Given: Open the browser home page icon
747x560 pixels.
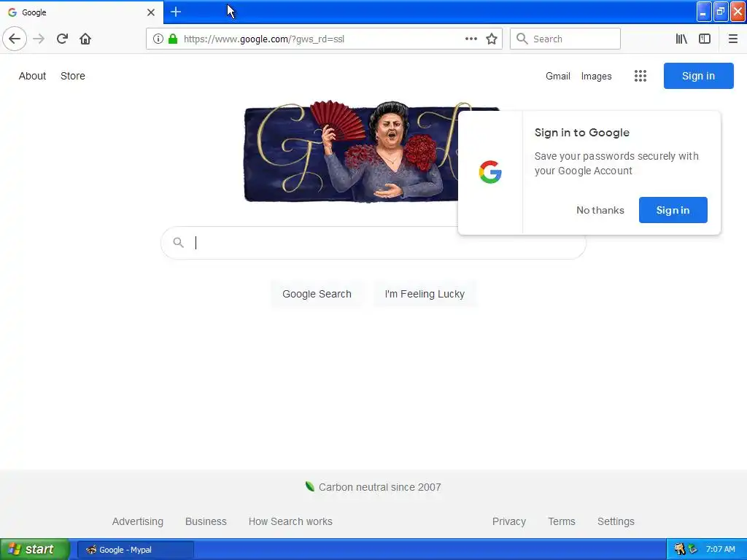Looking at the screenshot, I should [85, 39].
